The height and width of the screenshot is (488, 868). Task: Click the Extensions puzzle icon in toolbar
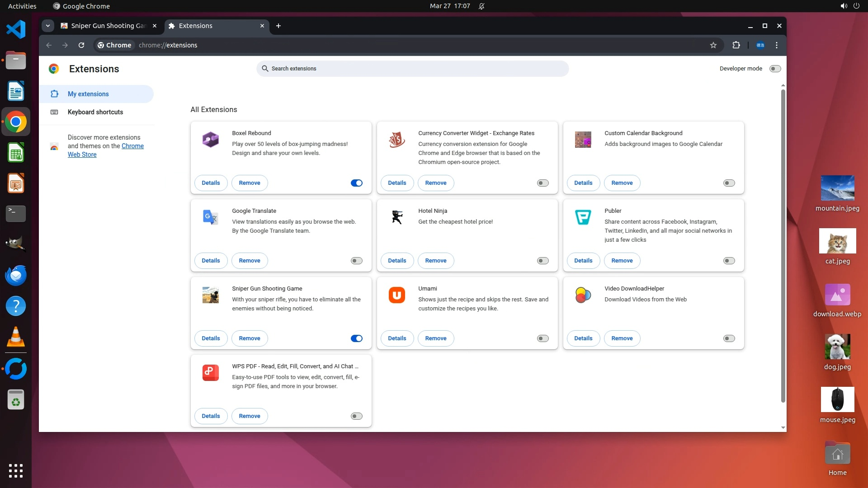(736, 45)
